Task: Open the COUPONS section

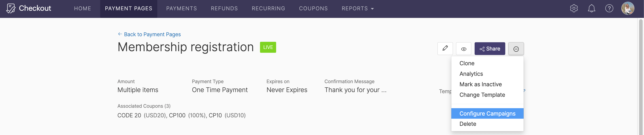Action: 313,8
